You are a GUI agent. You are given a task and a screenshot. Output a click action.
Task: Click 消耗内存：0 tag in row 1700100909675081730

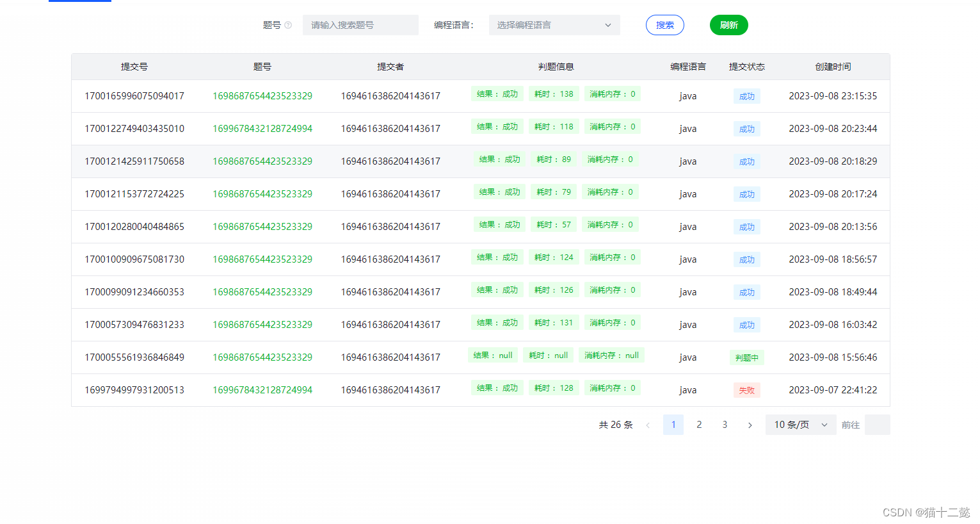(x=613, y=258)
